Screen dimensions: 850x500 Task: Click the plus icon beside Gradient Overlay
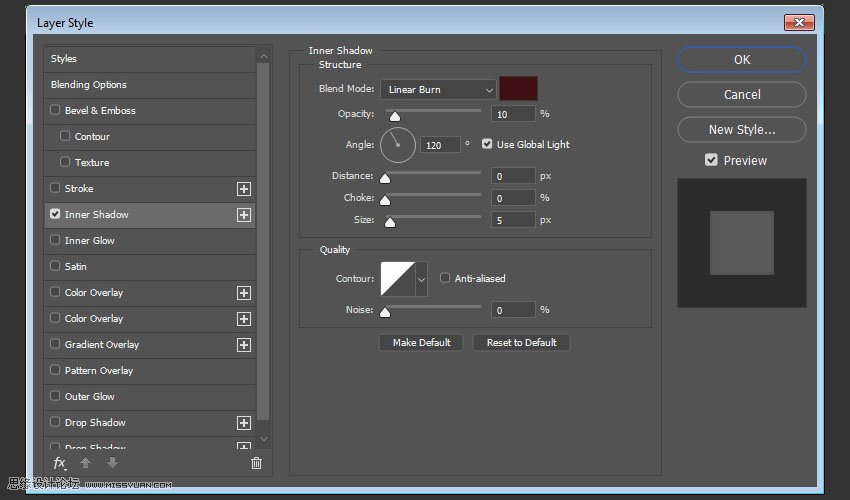(x=243, y=344)
